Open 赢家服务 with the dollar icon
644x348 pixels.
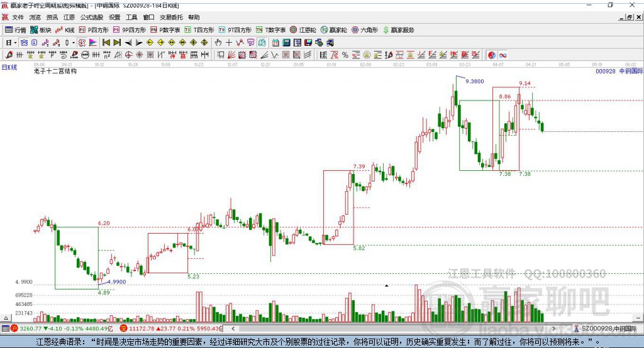coord(398,30)
